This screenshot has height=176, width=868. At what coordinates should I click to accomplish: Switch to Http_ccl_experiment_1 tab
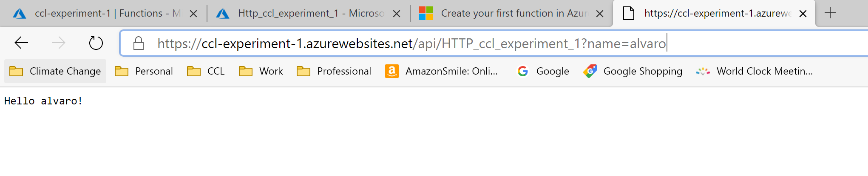302,14
